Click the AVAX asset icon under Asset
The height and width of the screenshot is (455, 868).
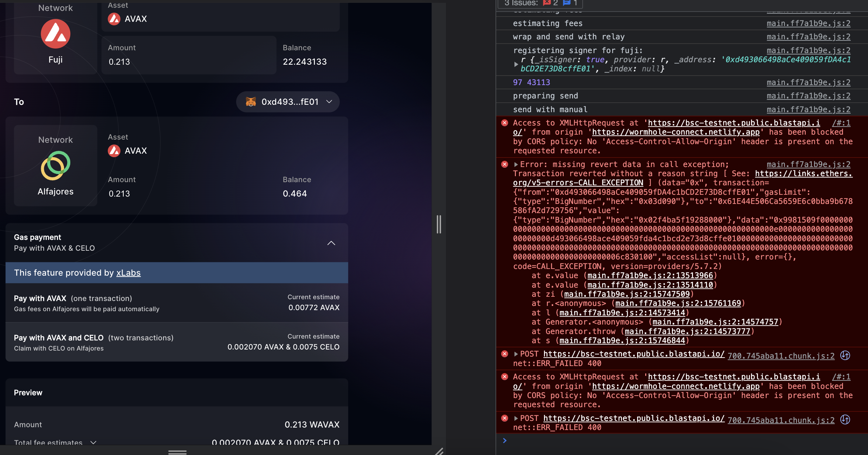pyautogui.click(x=114, y=19)
